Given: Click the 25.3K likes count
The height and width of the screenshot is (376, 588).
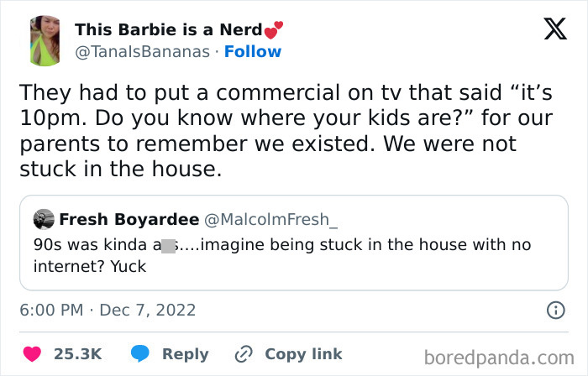Looking at the screenshot, I should [x=78, y=354].
